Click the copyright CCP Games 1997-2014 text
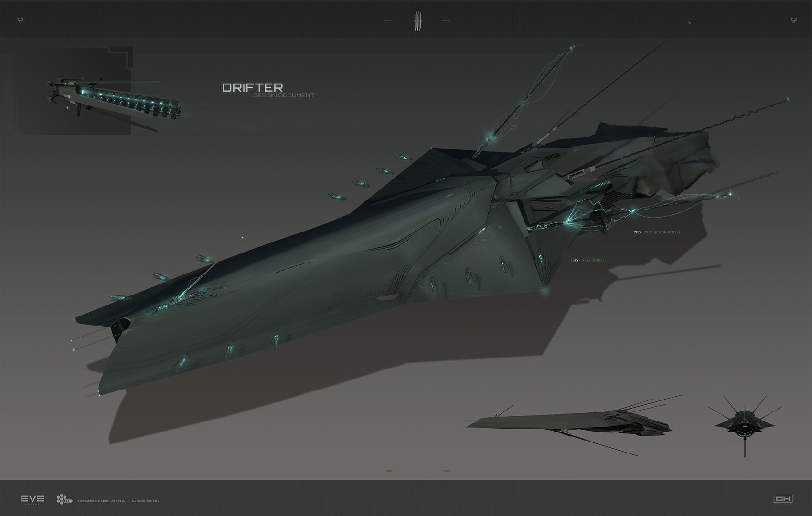This screenshot has width=812, height=516. coord(118,501)
